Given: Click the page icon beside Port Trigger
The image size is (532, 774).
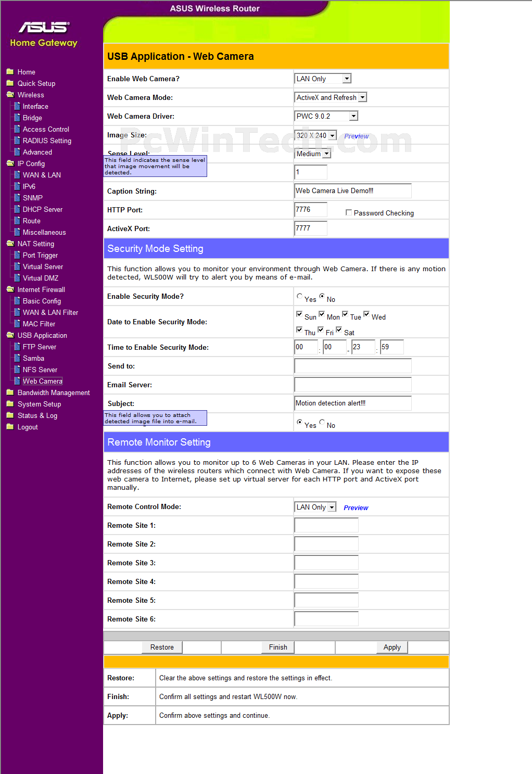Looking at the screenshot, I should coord(17,255).
